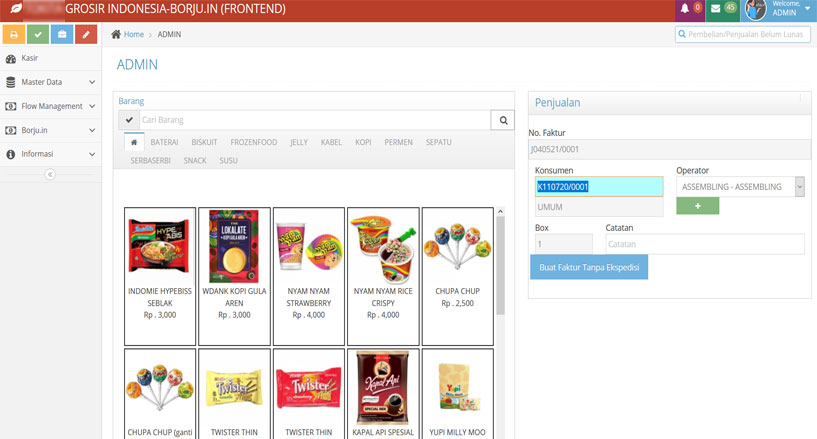Click the green plus add consumer button
The height and width of the screenshot is (439, 817).
(x=698, y=206)
